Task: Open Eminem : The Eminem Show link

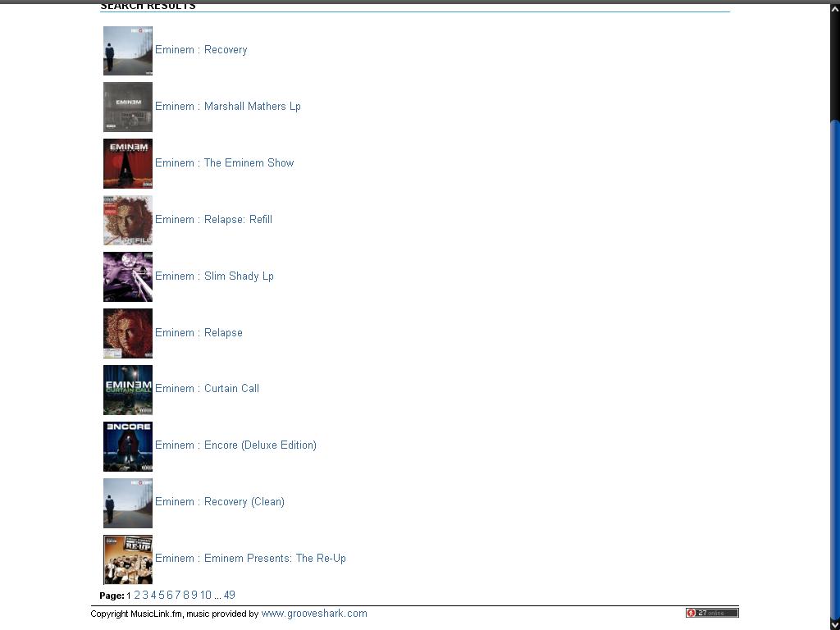Action: 225,163
